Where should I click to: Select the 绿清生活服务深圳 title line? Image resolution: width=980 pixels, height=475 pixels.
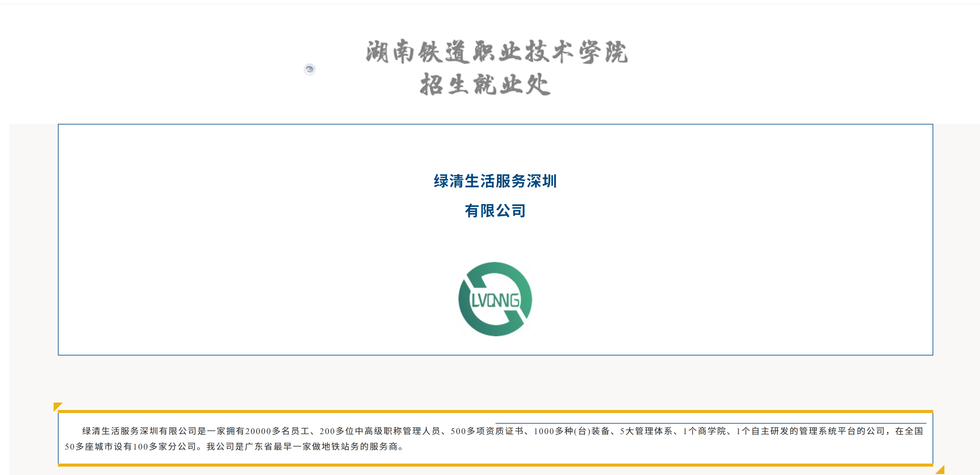(495, 181)
